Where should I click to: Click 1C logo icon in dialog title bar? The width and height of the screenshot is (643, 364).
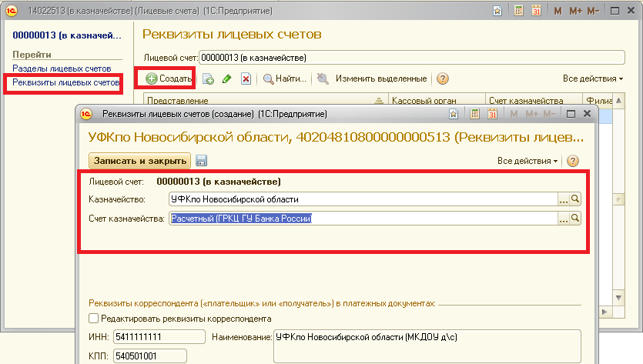coord(86,114)
